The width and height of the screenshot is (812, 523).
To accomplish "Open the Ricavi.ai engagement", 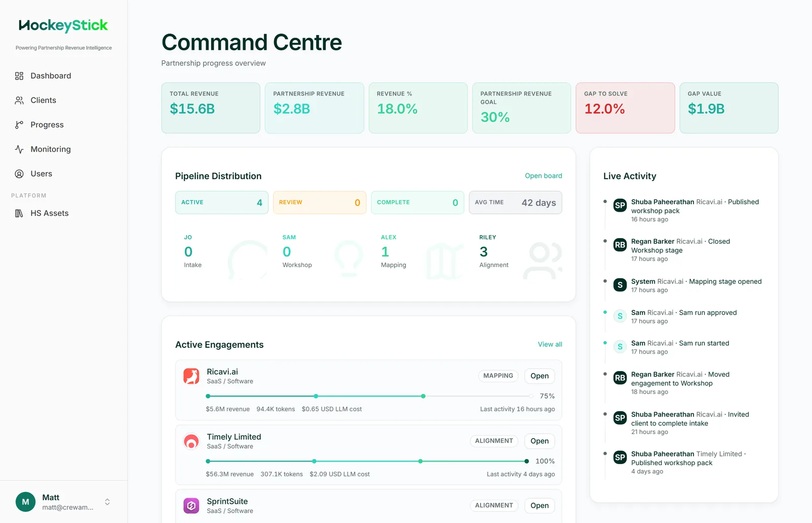I will point(539,376).
